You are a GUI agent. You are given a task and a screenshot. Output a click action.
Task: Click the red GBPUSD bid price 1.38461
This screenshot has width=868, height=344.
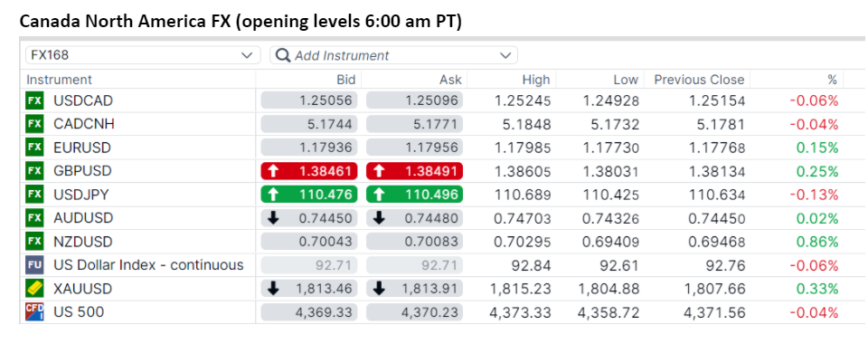pyautogui.click(x=309, y=171)
